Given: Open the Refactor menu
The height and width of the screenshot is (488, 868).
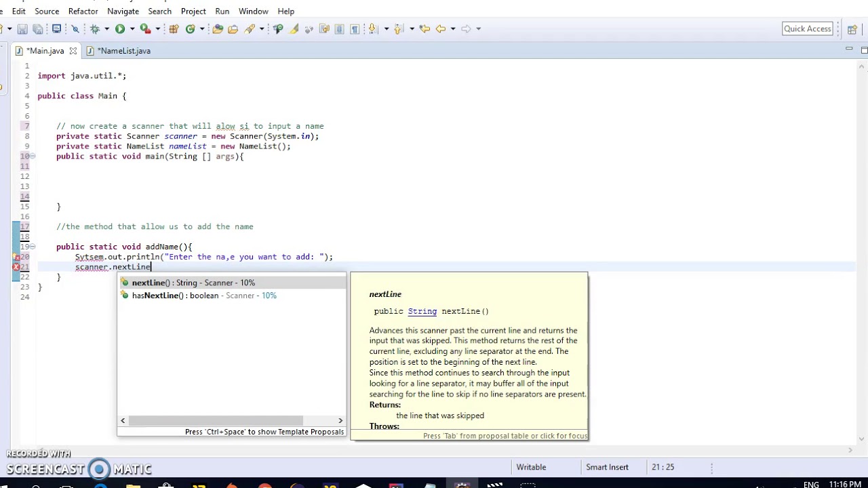Looking at the screenshot, I should click(x=83, y=11).
